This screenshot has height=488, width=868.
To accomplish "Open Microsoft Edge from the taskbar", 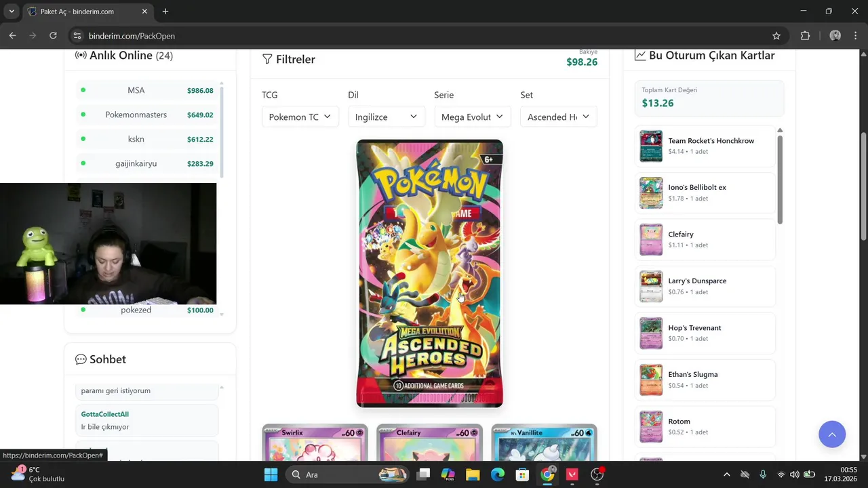I will pyautogui.click(x=498, y=474).
